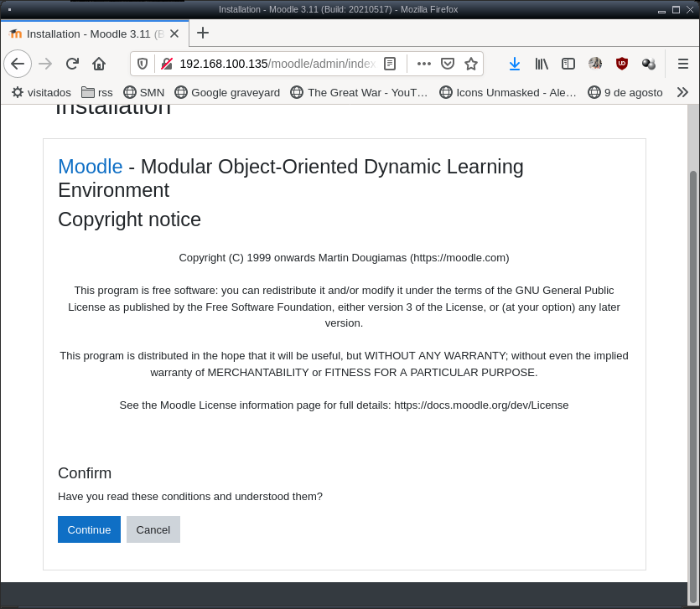The width and height of the screenshot is (700, 609).
Task: Show more bookmarks with the overflow chevron
Action: tap(682, 92)
